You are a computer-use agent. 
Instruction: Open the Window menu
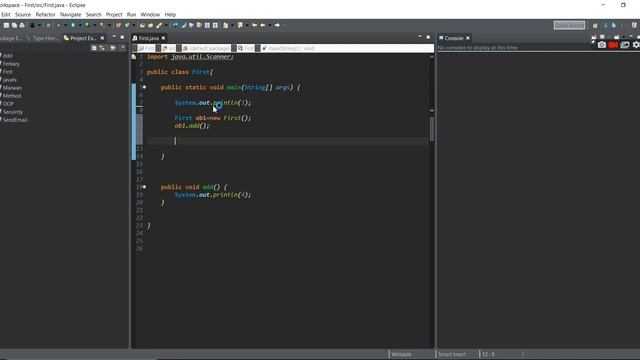[x=150, y=14]
